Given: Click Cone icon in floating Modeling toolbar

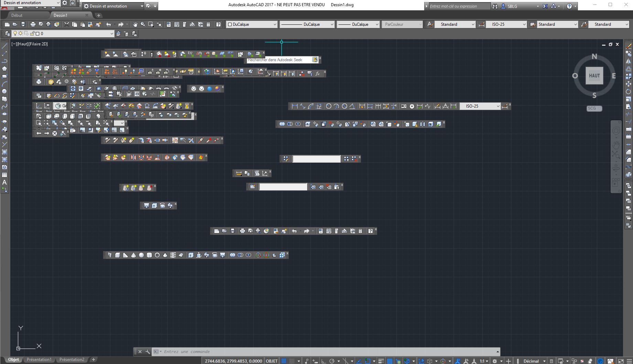Looking at the screenshot, I should point(133,255).
